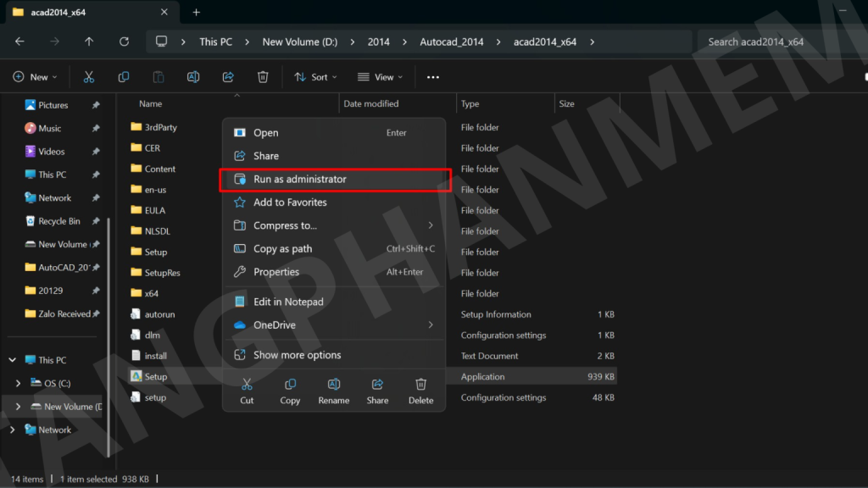Choose Copy as path menu entry
868x488 pixels.
point(282,249)
